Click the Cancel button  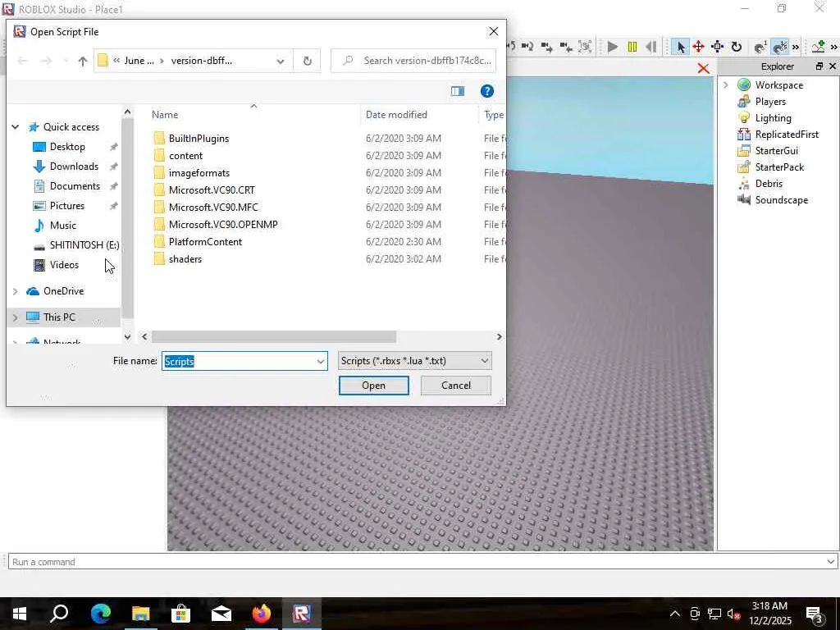coord(456,386)
